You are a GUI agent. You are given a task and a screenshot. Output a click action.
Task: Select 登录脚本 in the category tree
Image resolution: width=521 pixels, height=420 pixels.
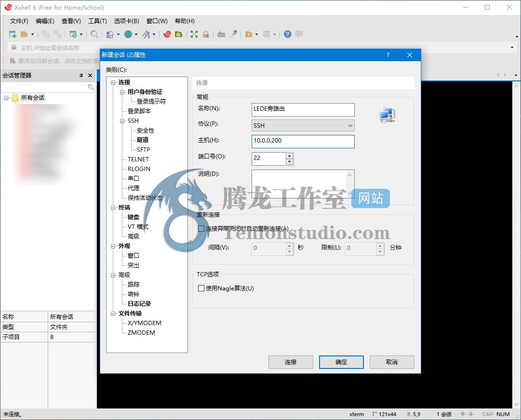point(139,111)
